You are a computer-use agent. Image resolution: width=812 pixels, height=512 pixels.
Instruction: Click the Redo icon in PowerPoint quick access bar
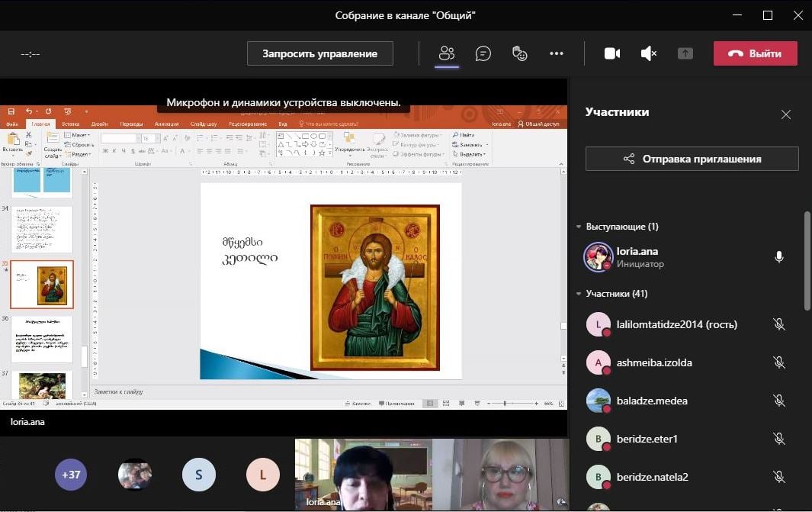pyautogui.click(x=48, y=111)
